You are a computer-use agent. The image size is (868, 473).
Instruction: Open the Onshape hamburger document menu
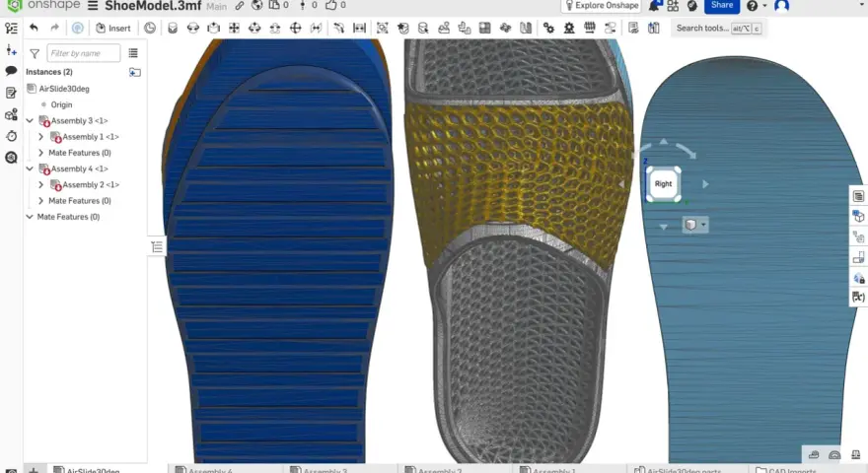tap(93, 6)
